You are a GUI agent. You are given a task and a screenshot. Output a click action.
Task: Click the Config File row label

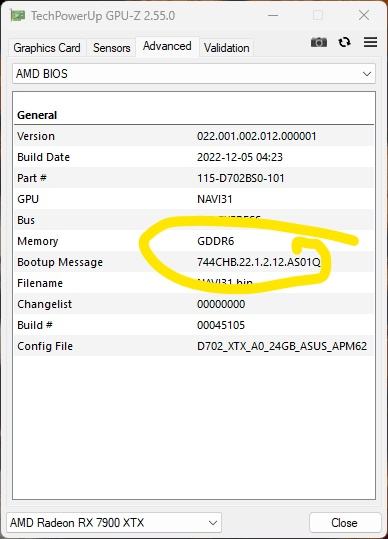45,346
